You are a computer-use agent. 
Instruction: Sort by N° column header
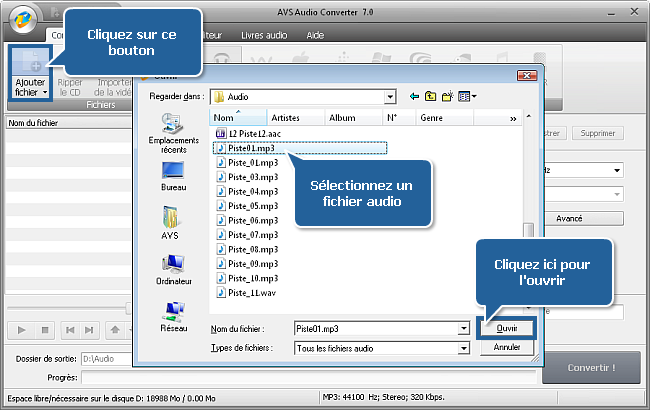[399, 118]
